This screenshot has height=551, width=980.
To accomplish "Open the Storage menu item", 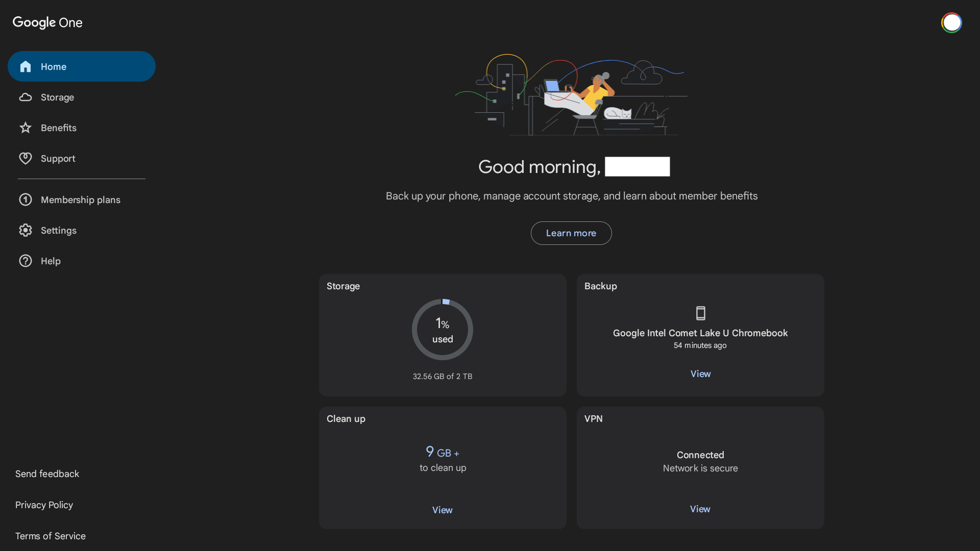I will 57,97.
